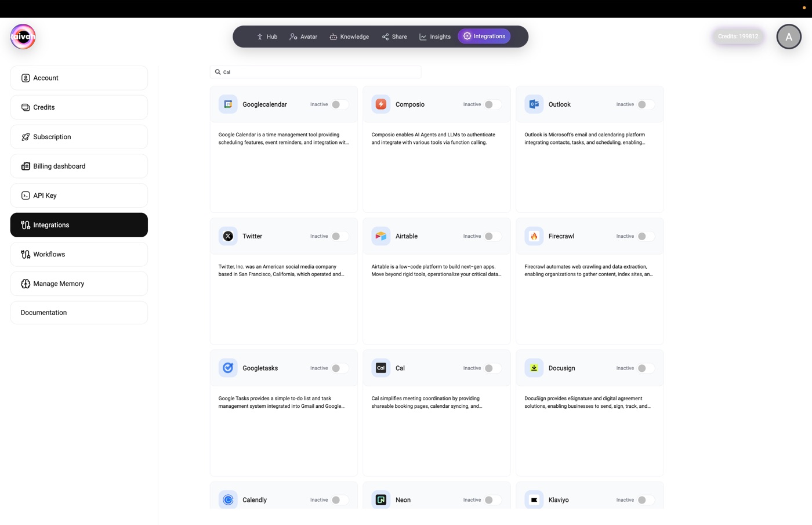Click the Google Calendar description text
This screenshot has width=812, height=525.
[x=284, y=138]
